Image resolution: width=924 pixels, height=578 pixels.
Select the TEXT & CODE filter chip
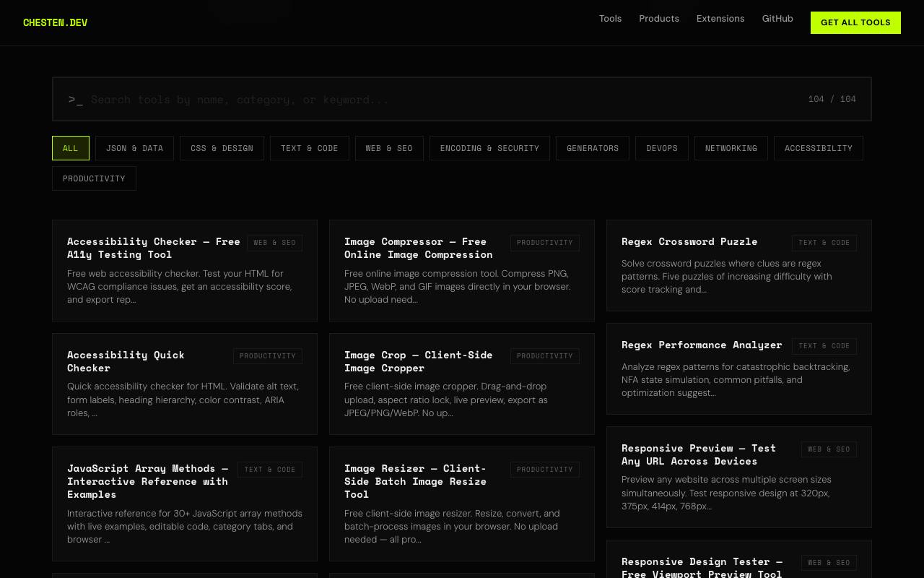310,148
